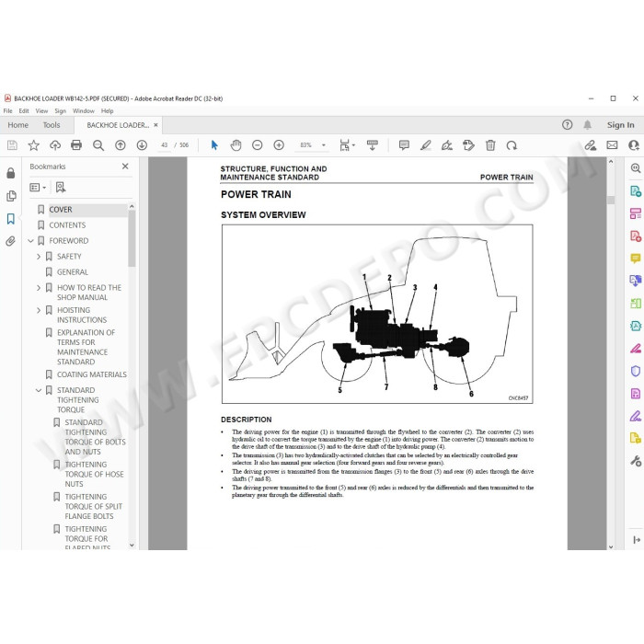The image size is (644, 644).
Task: Activate the Selection arrow tool
Action: (x=214, y=145)
